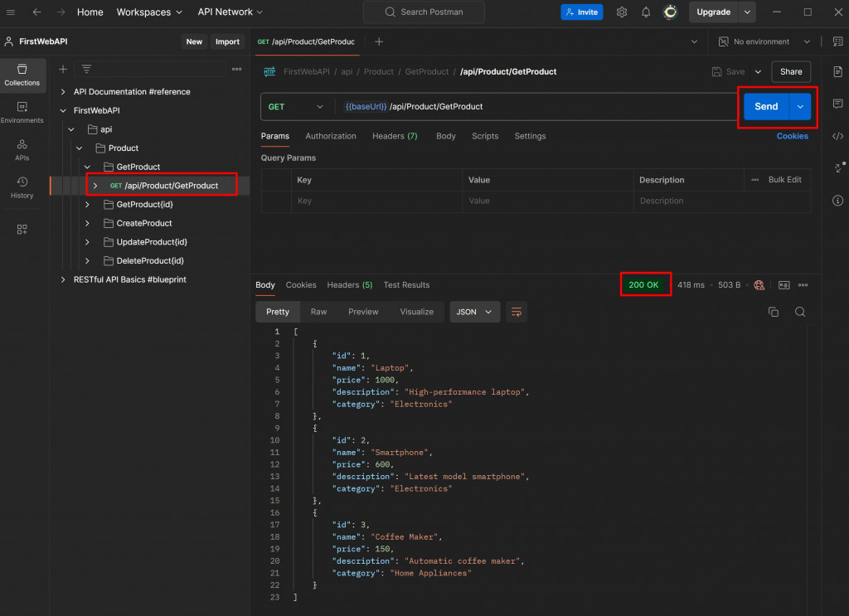Click the Send button
The image size is (849, 616).
(766, 107)
